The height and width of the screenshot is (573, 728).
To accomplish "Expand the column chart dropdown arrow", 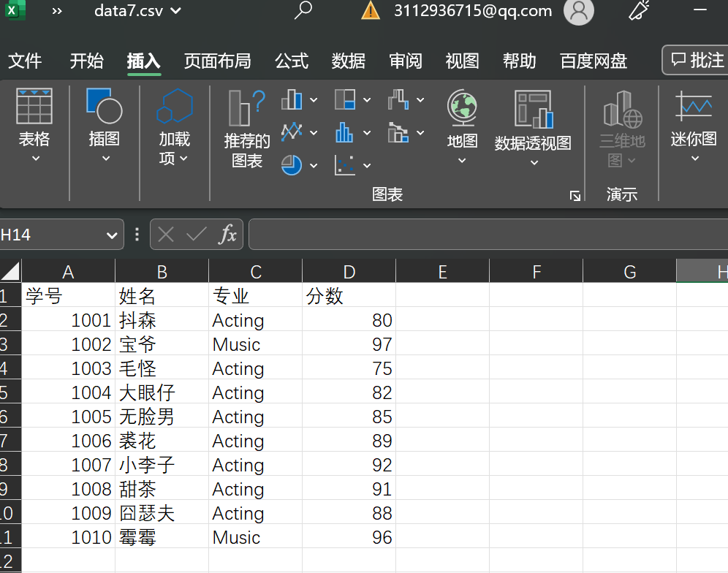I will pos(314,100).
